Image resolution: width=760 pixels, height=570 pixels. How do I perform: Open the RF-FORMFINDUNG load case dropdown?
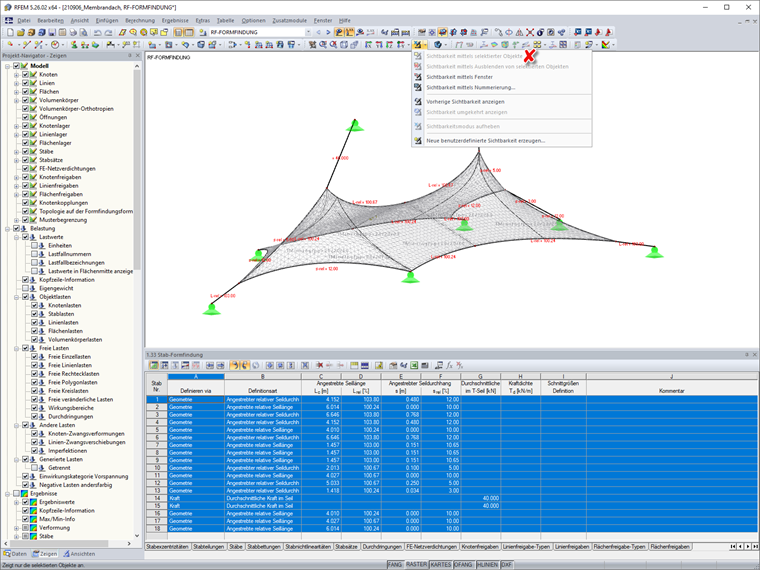(x=308, y=32)
